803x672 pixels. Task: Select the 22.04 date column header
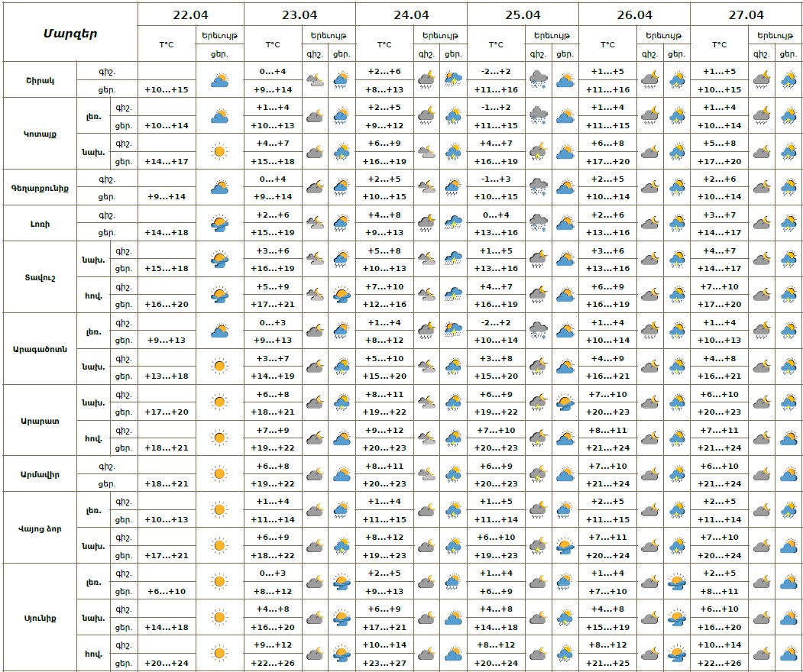coord(190,15)
